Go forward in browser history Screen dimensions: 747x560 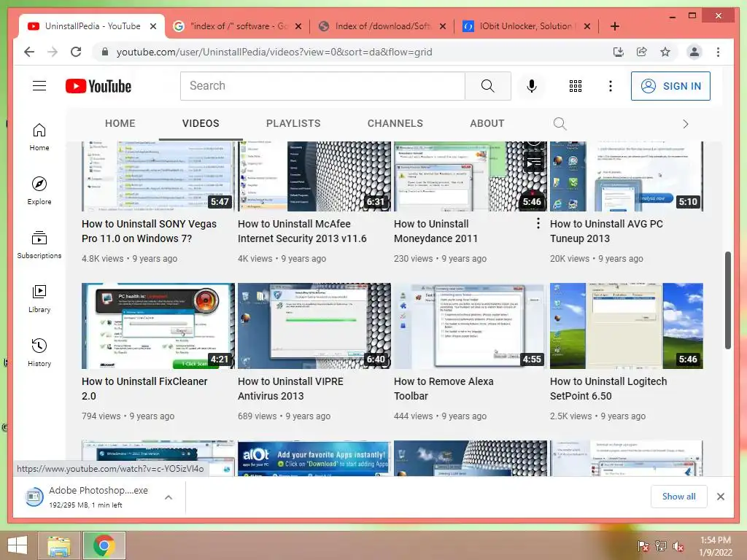(53, 52)
